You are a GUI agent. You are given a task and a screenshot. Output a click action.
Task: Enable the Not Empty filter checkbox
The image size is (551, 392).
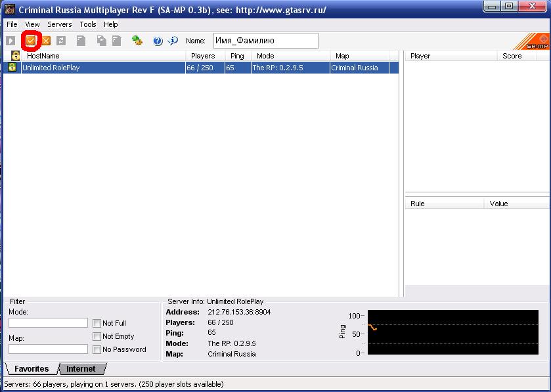[x=97, y=336]
